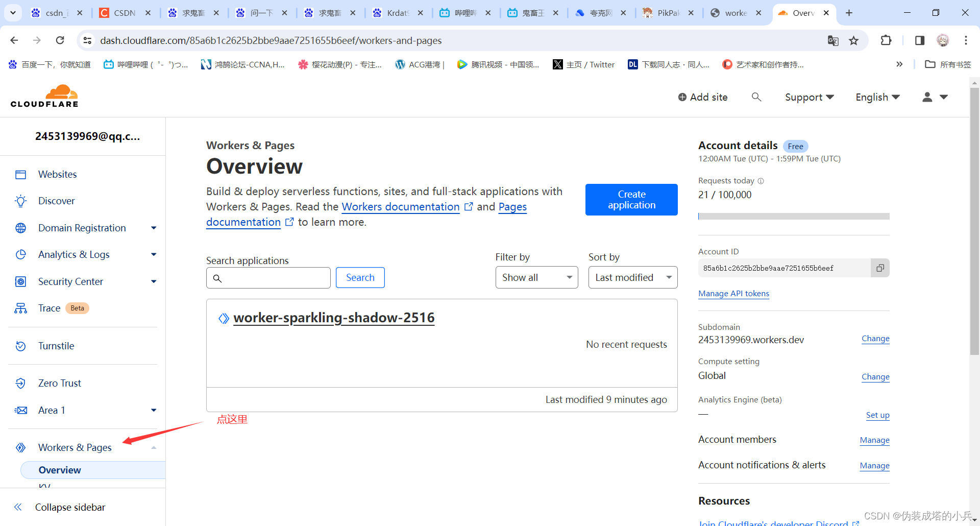Open the 所有书签 bookmarks folder

(x=948, y=64)
